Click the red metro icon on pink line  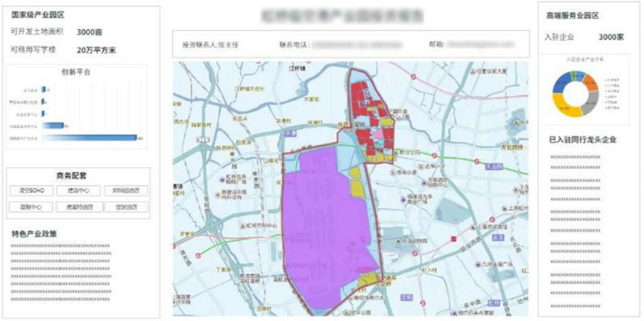point(414,76)
